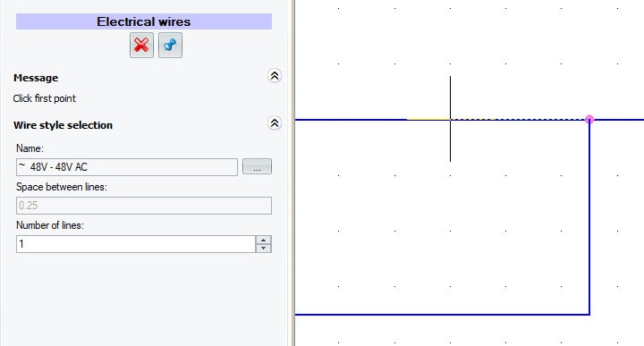The width and height of the screenshot is (644, 346).
Task: Decrease number of lines with down arrow
Action: (263, 249)
